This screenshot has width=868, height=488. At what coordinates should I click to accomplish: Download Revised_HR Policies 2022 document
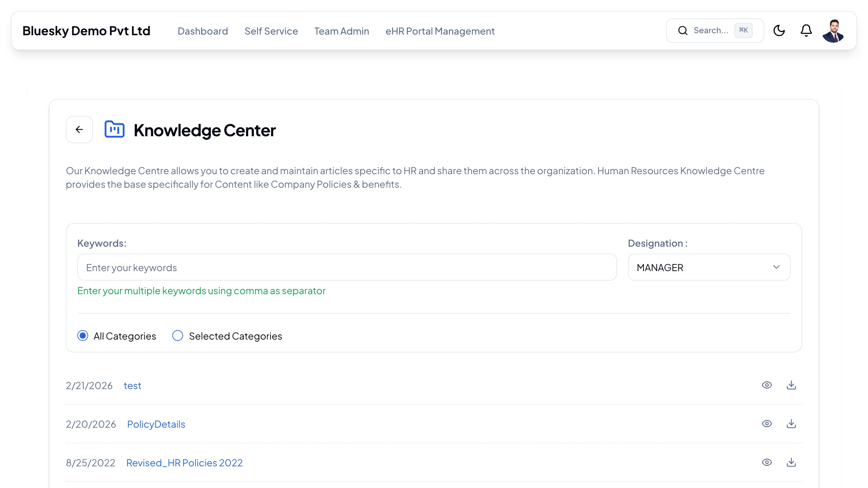pyautogui.click(x=791, y=462)
